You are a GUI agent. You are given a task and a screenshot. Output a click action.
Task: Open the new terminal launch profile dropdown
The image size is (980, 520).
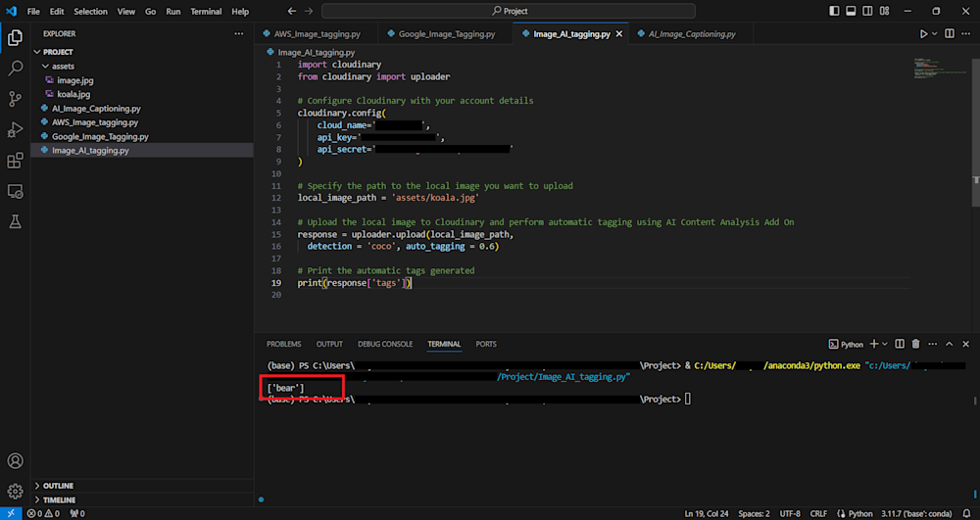point(884,344)
